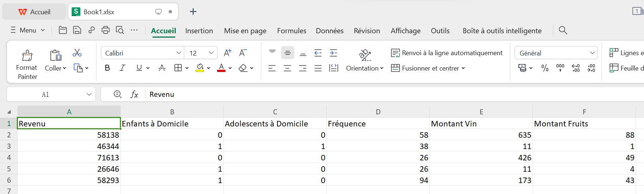Toggle italic formatting
644x194 pixels.
(123, 68)
